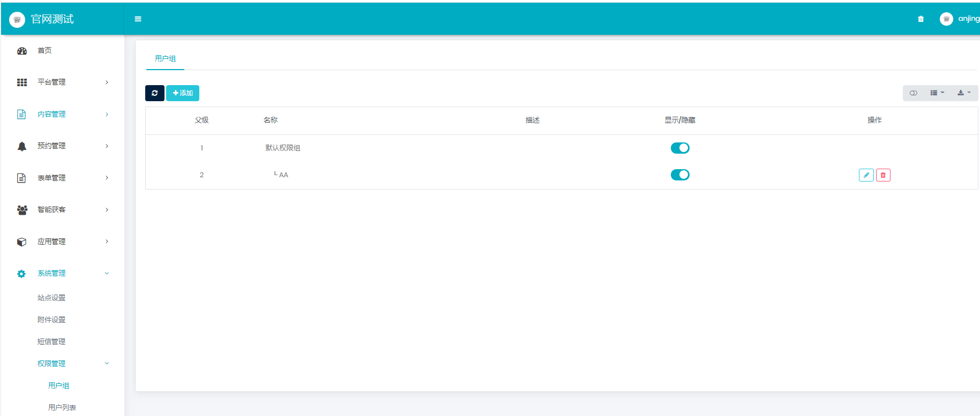Open the columns dropdown in table toolbar
Image resolution: width=980 pixels, height=416 pixels.
click(x=937, y=93)
